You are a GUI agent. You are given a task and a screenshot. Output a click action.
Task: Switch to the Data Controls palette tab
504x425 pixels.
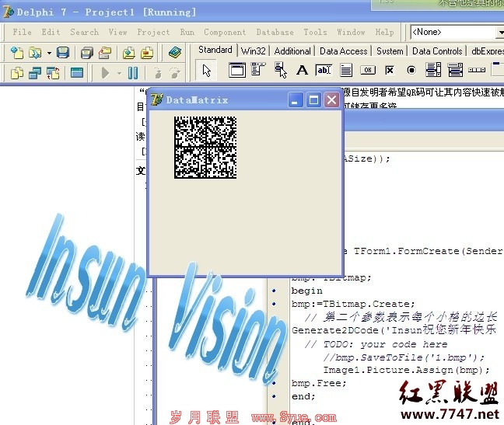(437, 51)
